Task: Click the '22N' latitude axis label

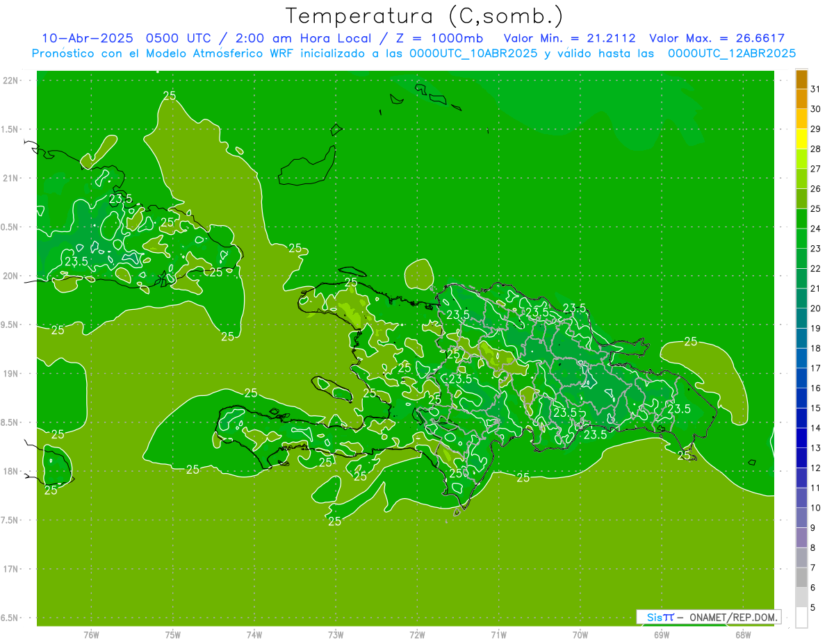Action: point(10,81)
